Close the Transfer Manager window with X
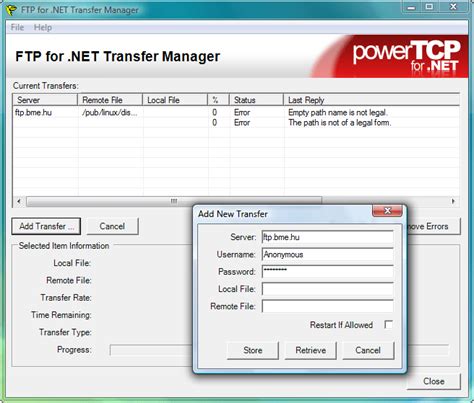 (x=453, y=7)
